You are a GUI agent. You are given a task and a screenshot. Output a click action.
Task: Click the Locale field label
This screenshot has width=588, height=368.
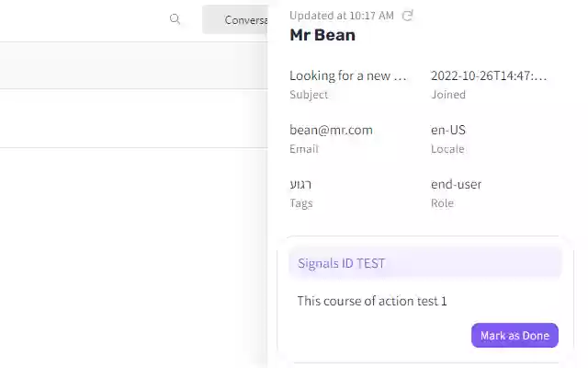click(447, 149)
